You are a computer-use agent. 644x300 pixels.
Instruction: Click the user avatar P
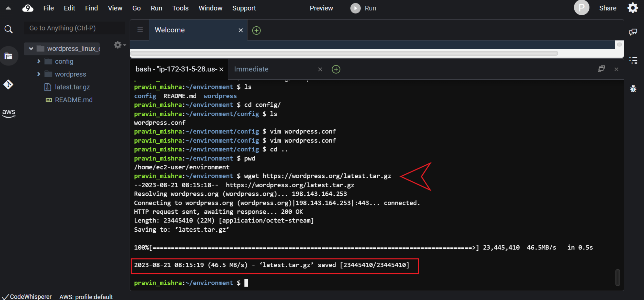[x=581, y=8]
